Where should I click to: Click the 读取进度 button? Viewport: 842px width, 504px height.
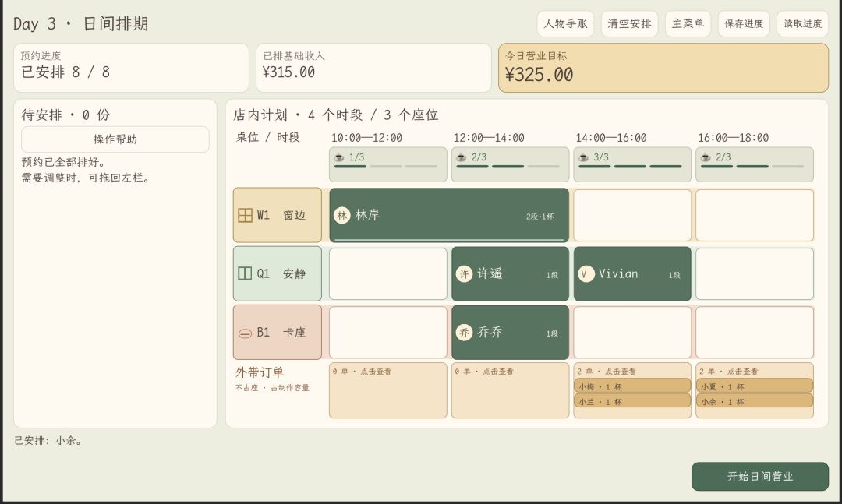803,23
